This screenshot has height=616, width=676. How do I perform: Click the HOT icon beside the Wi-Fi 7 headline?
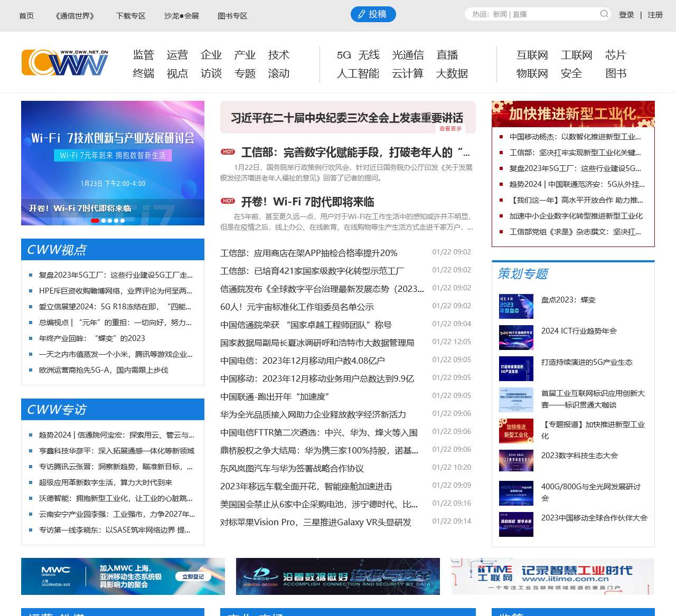point(228,201)
